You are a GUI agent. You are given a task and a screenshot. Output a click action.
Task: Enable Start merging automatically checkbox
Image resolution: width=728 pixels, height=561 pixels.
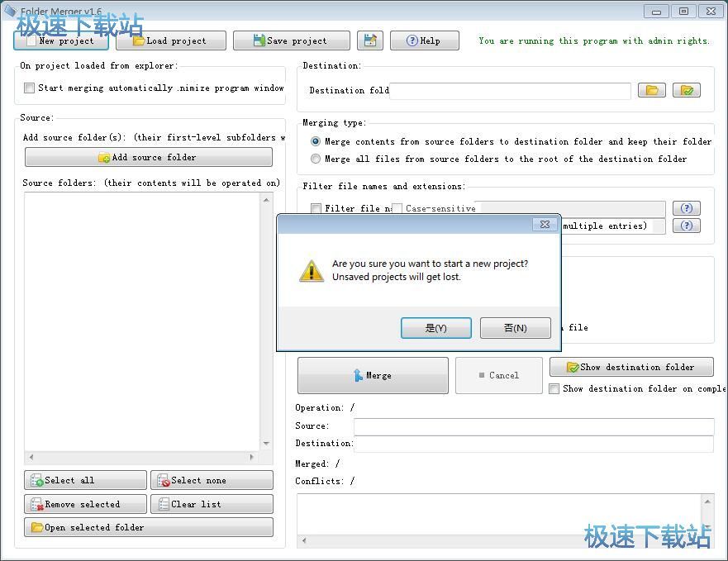pos(29,88)
